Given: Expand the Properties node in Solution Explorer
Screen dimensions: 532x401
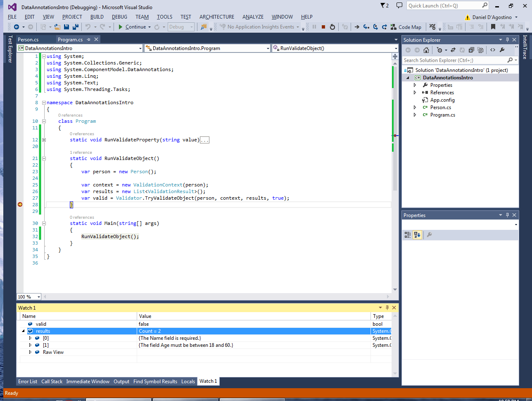Looking at the screenshot, I should point(415,85).
